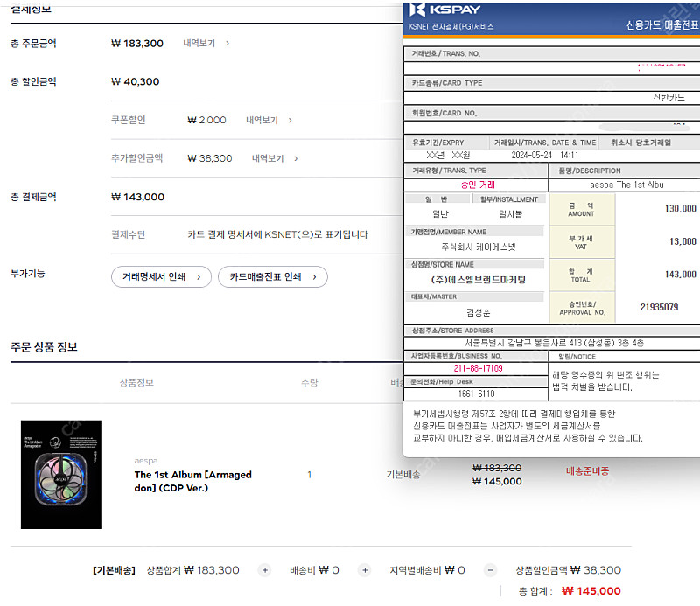The image size is (700, 606).
Task: Expand 내역보기 for 쿠폰할인
Action: tap(269, 120)
